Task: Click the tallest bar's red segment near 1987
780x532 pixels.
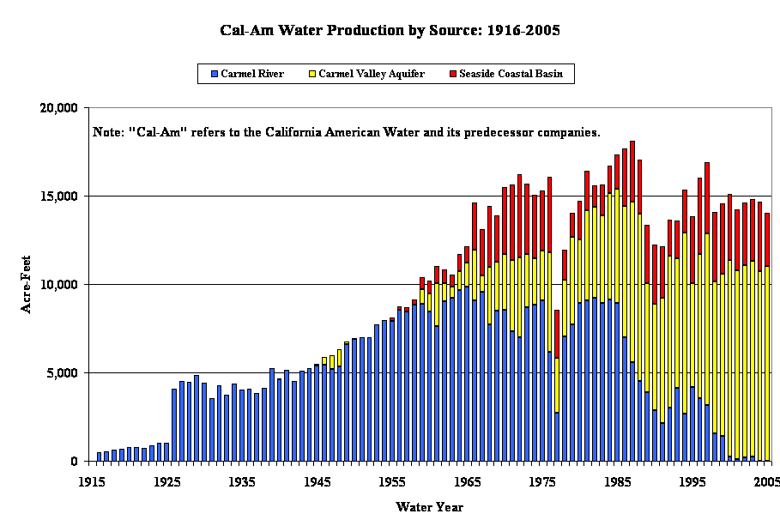Action: pyautogui.click(x=632, y=172)
